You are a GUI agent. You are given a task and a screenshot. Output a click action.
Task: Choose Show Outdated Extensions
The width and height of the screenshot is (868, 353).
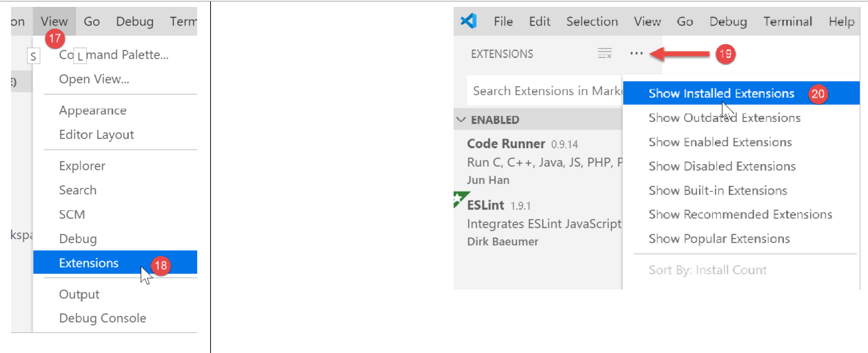click(724, 118)
